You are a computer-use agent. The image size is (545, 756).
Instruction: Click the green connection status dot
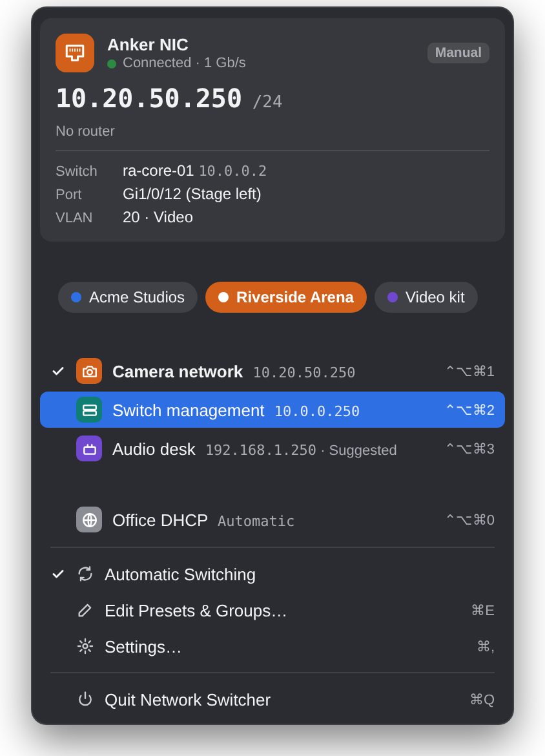(112, 63)
